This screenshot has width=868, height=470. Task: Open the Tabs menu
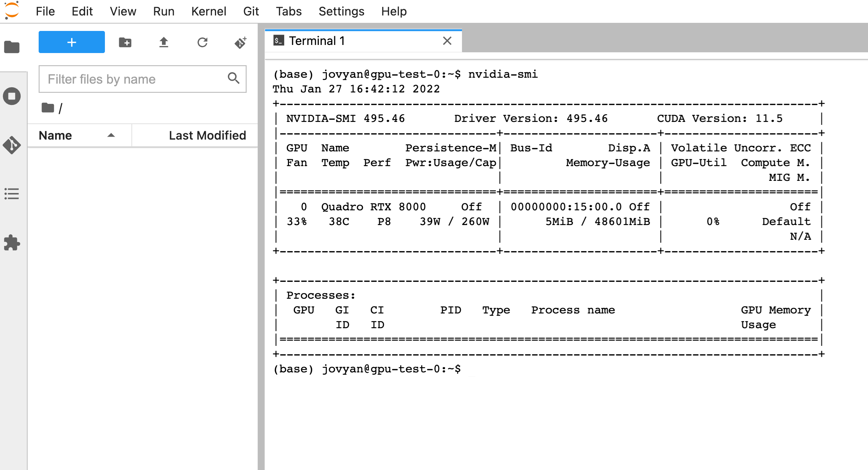[x=289, y=11]
